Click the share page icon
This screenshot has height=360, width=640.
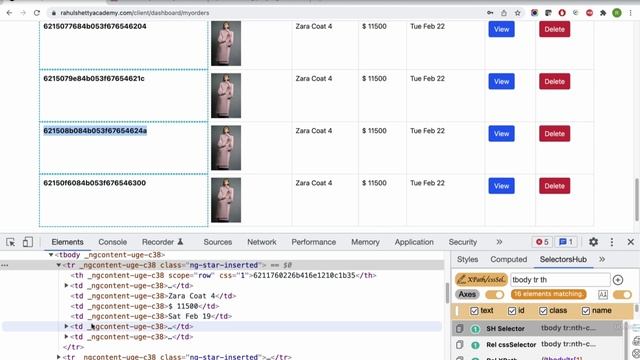click(504, 13)
